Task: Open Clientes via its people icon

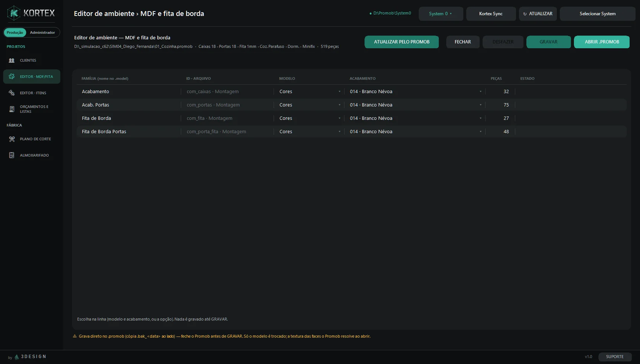Action: [12, 60]
